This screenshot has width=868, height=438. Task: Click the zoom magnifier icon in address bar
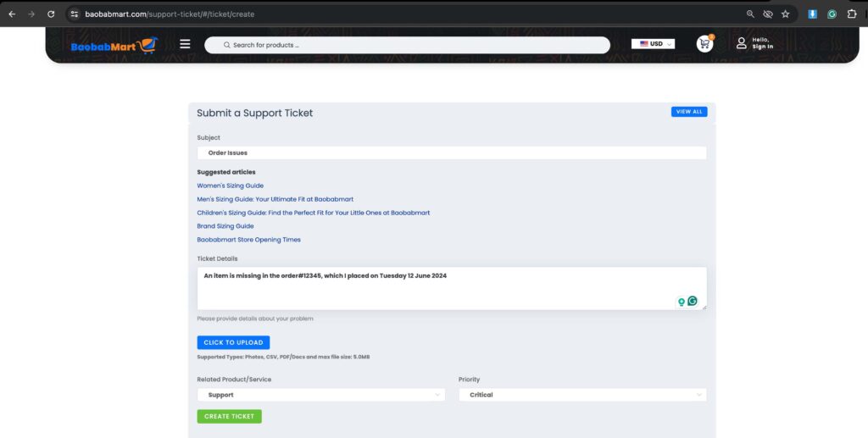coord(750,14)
